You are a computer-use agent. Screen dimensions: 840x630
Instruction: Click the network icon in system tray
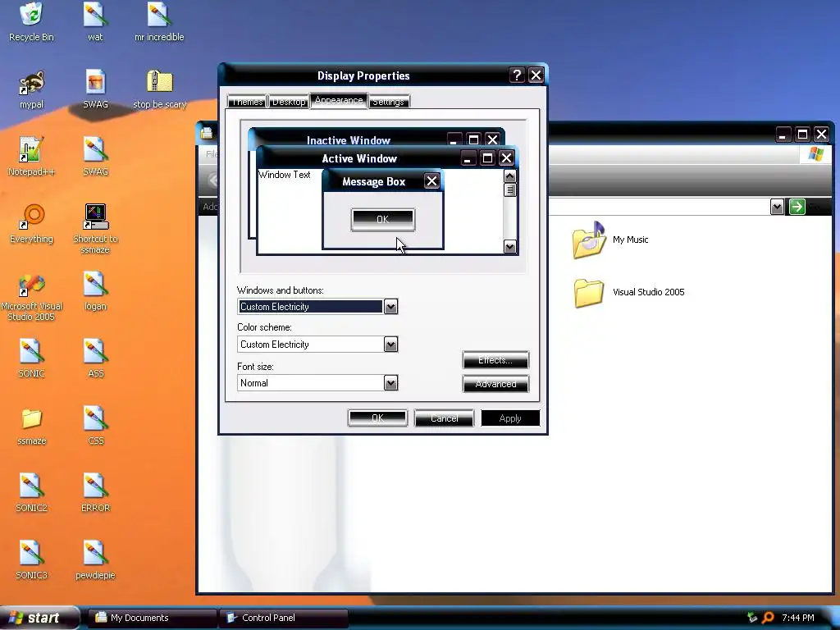pos(752,618)
